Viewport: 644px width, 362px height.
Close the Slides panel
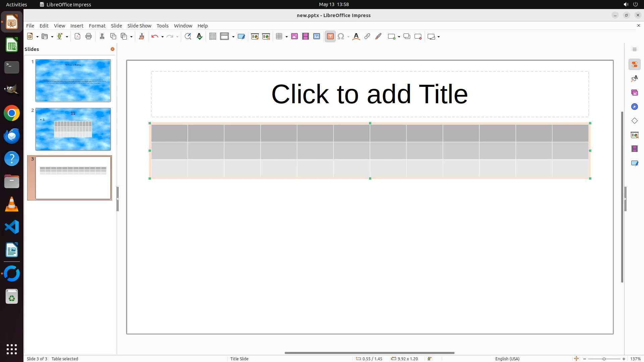(112, 49)
